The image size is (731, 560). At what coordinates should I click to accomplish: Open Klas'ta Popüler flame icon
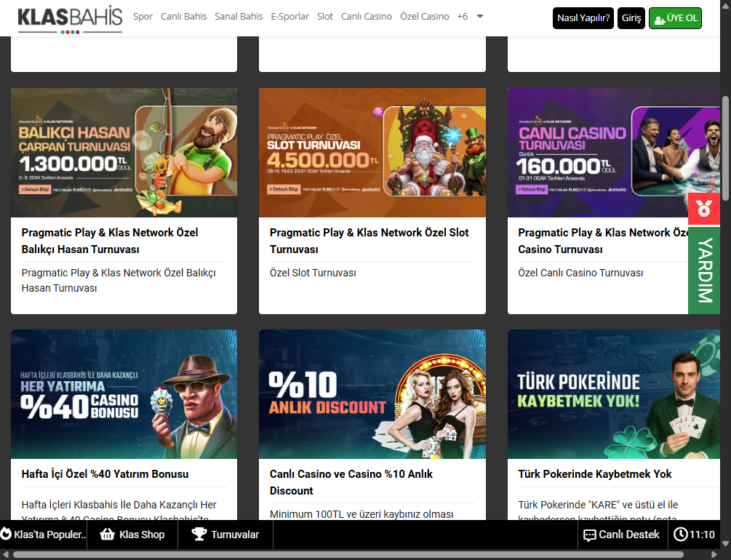7,535
